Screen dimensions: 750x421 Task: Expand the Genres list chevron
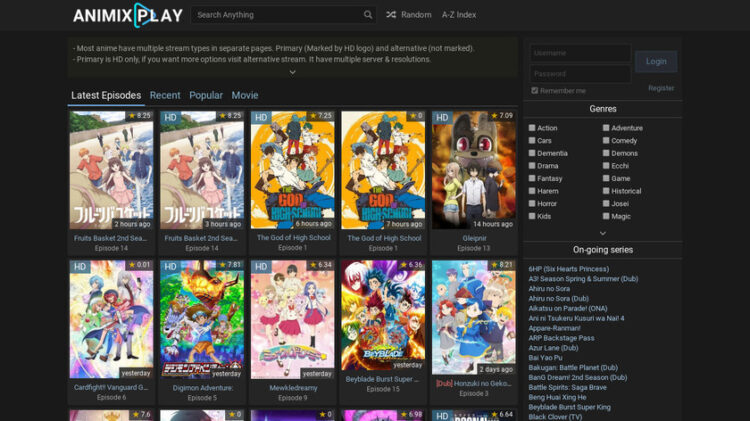603,233
